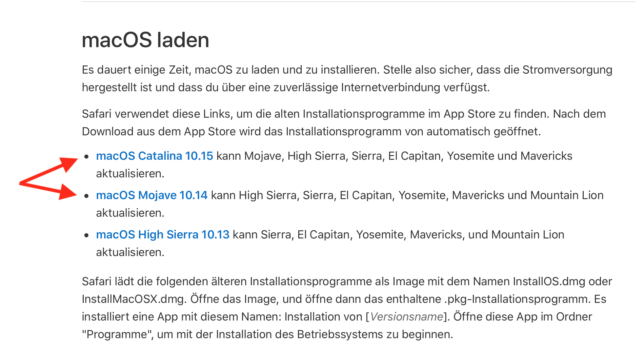Click the bullet point before macOS High Sierra
This screenshot has height=348, width=644.
tap(87, 235)
